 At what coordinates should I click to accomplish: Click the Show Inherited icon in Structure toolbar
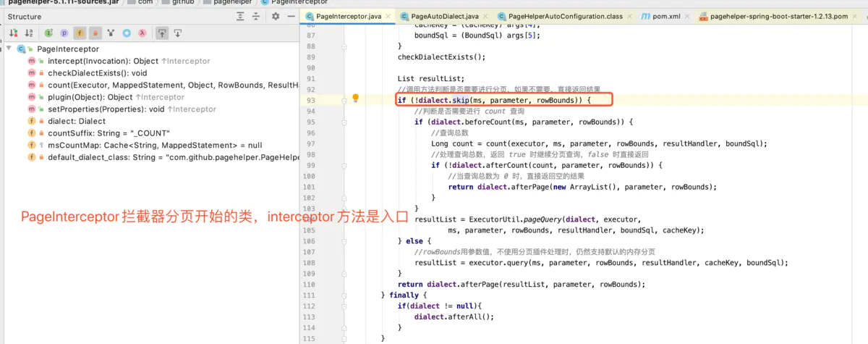[x=48, y=33]
